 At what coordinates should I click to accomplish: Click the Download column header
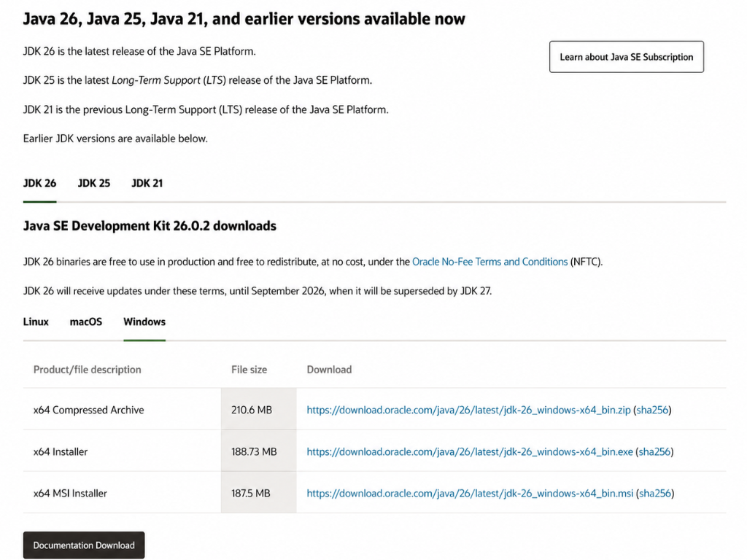click(x=329, y=370)
